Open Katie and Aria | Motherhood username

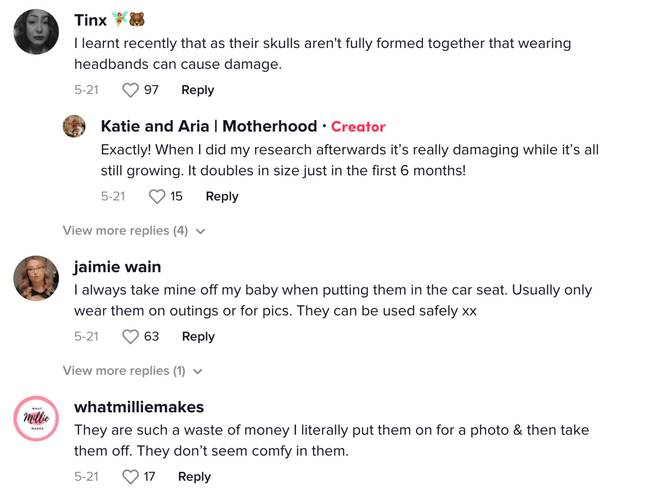[x=209, y=126]
